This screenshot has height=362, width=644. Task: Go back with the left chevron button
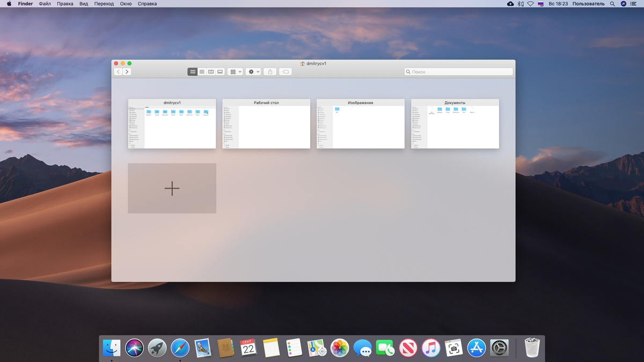pyautogui.click(x=118, y=72)
